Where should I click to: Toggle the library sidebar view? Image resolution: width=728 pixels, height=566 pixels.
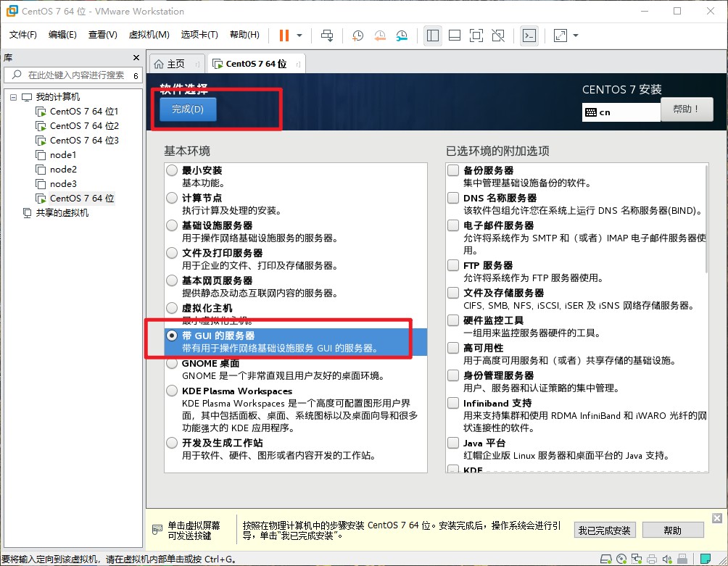click(433, 36)
